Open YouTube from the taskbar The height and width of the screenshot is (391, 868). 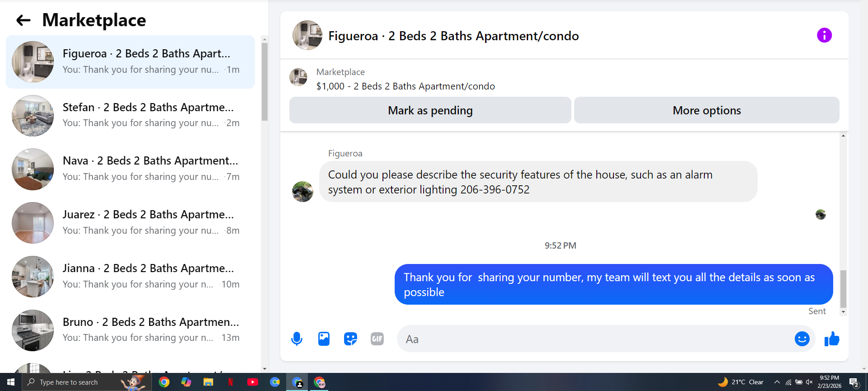pyautogui.click(x=253, y=382)
